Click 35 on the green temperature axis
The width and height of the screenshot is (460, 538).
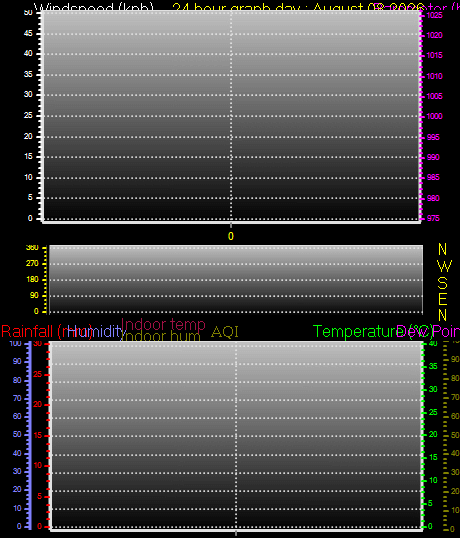click(x=433, y=366)
